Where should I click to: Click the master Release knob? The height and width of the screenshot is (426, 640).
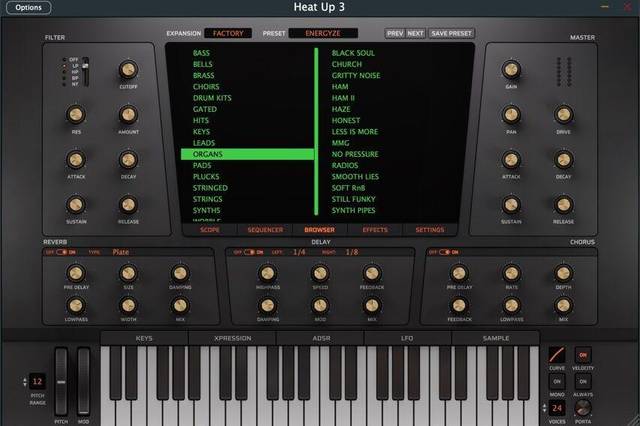[x=563, y=204]
